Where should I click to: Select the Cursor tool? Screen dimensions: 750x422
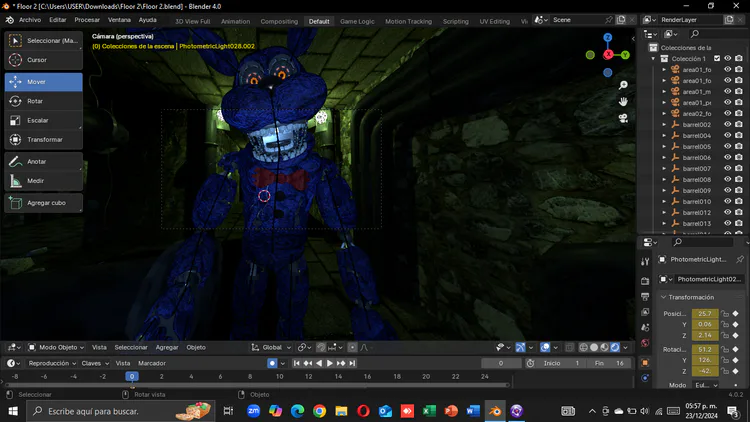point(44,60)
